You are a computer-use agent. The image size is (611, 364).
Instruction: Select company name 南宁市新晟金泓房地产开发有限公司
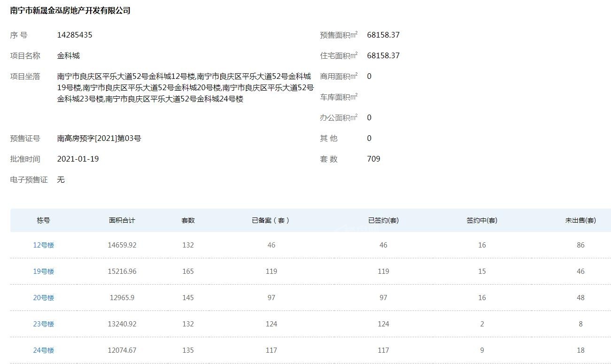[x=70, y=10]
